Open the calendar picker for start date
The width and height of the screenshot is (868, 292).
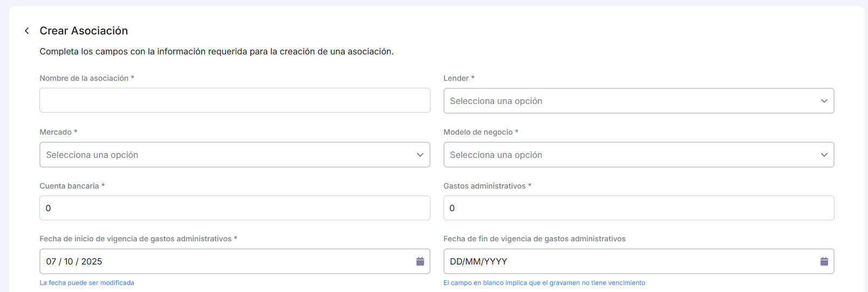(x=420, y=261)
